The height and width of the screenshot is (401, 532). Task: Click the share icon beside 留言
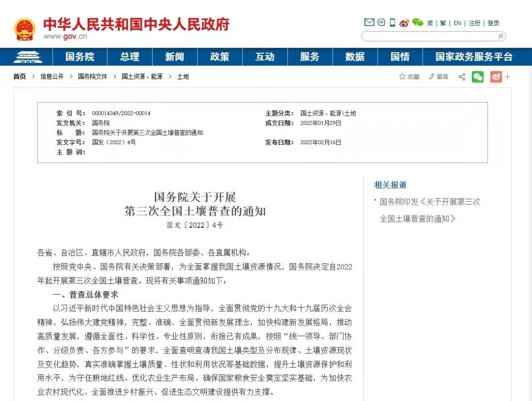click(x=462, y=77)
